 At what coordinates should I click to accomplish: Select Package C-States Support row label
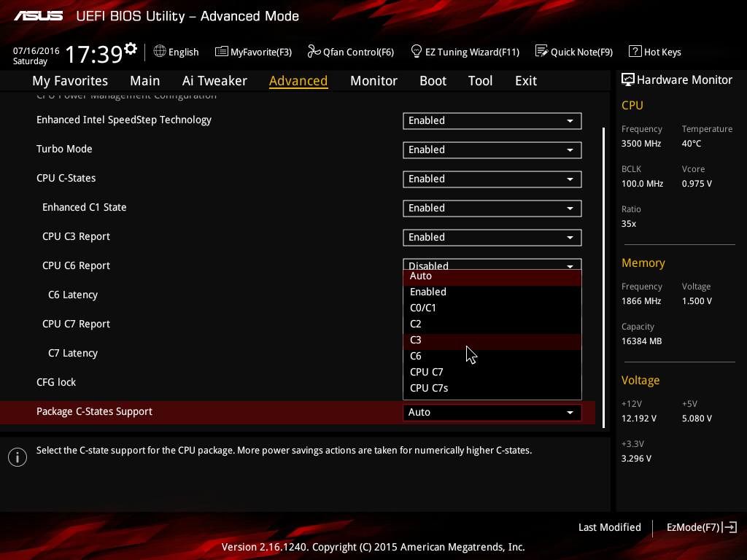click(94, 411)
